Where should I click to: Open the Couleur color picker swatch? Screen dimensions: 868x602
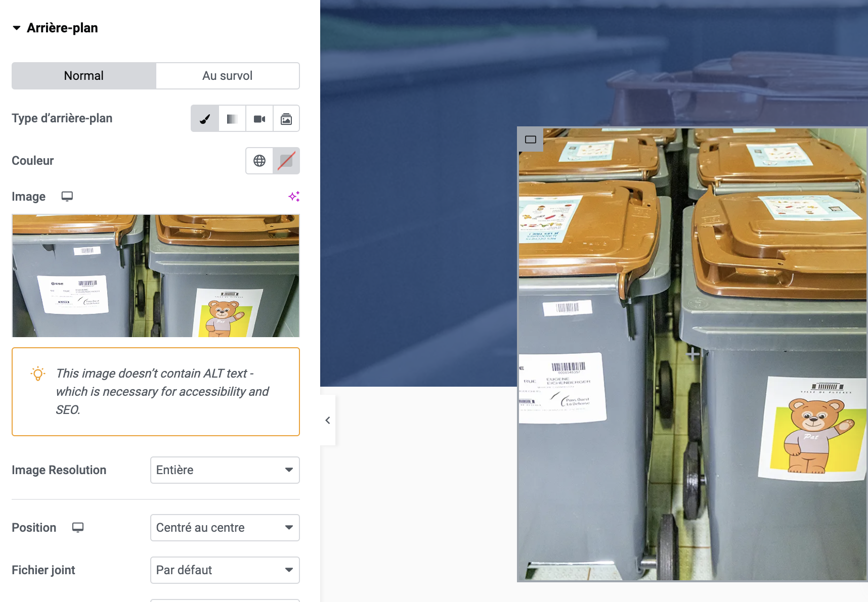pyautogui.click(x=286, y=161)
